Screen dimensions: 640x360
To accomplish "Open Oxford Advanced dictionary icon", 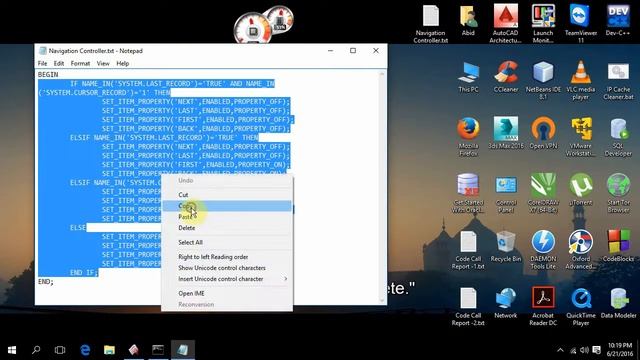I will pyautogui.click(x=580, y=250).
